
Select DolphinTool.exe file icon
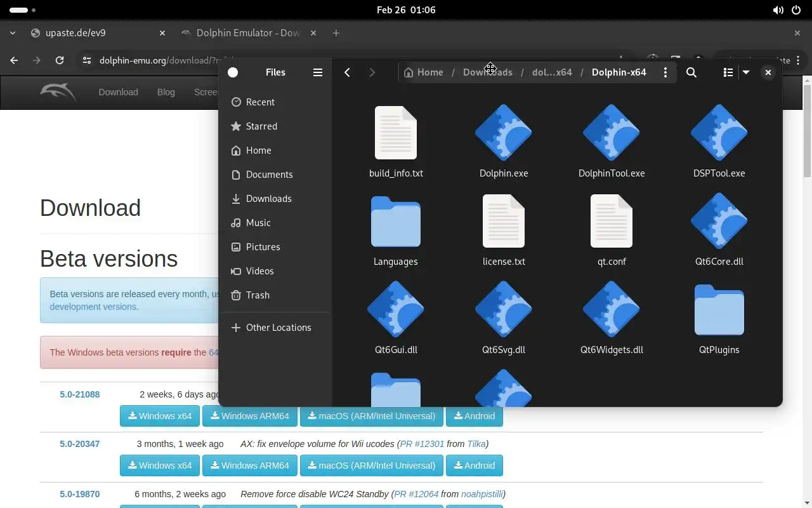pos(612,133)
